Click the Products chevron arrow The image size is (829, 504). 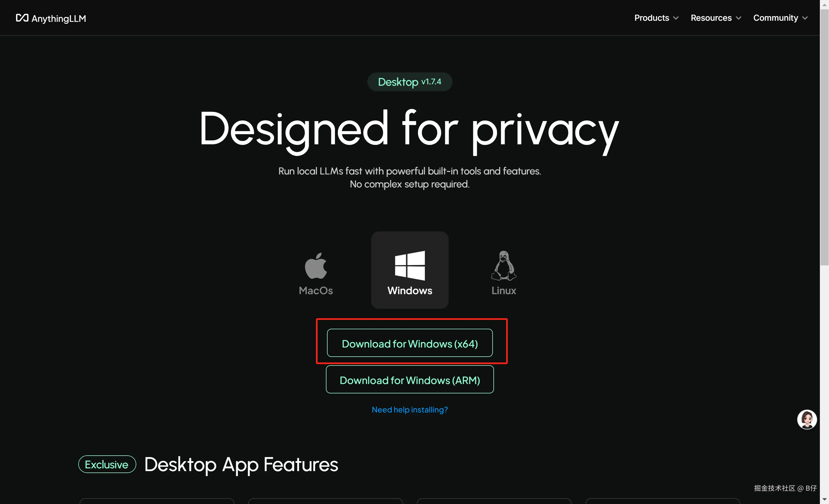click(676, 18)
